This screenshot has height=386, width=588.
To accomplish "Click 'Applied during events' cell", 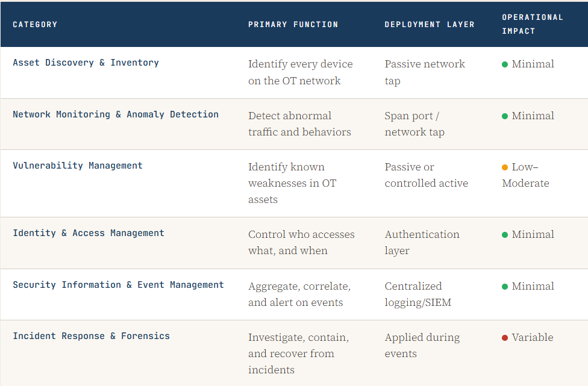I will tap(422, 346).
